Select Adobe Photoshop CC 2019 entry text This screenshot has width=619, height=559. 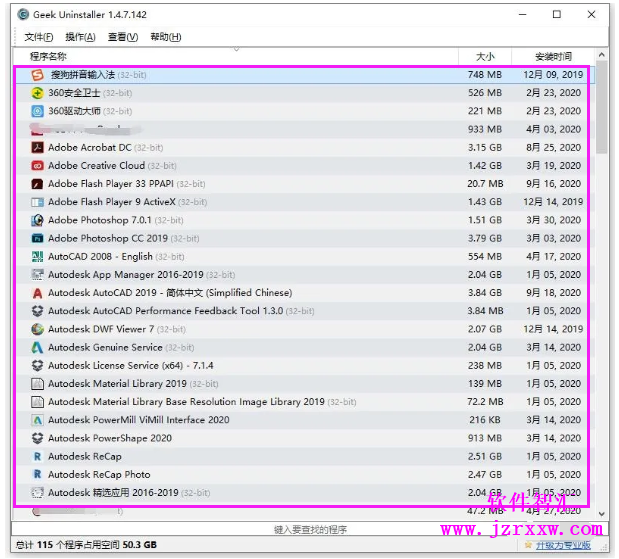pos(108,238)
